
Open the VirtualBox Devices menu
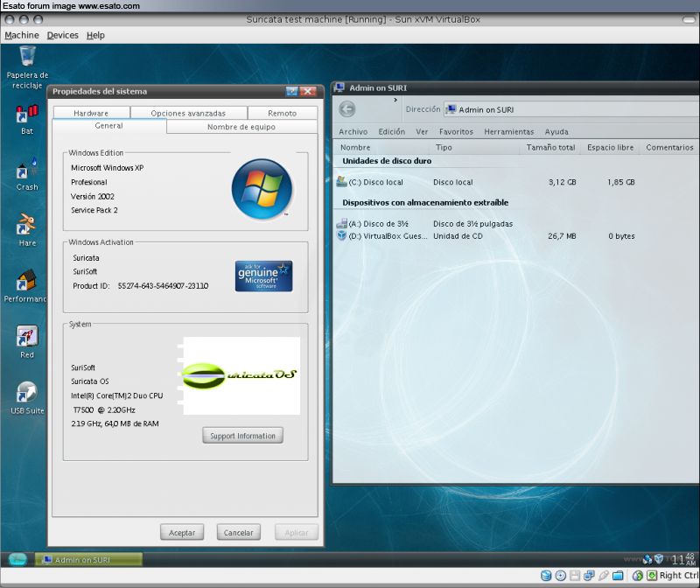62,35
